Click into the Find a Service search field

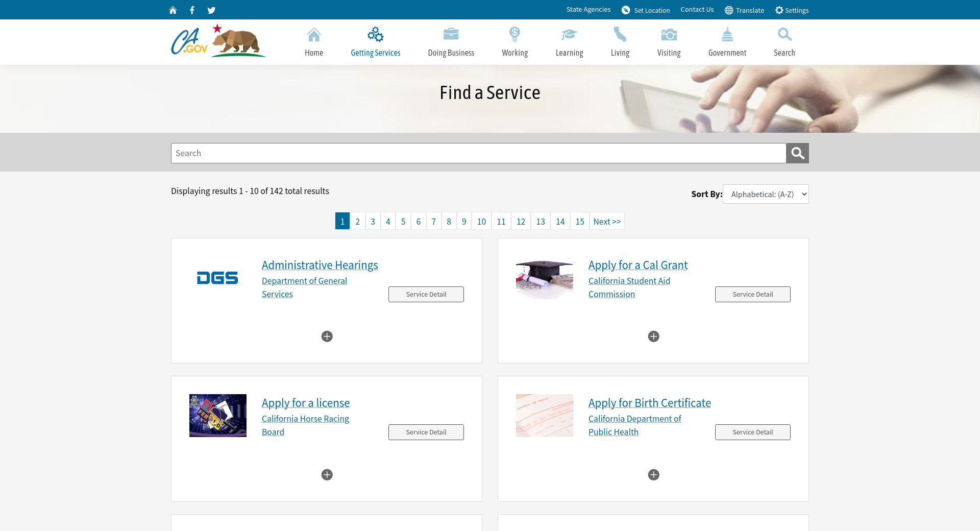pos(478,153)
